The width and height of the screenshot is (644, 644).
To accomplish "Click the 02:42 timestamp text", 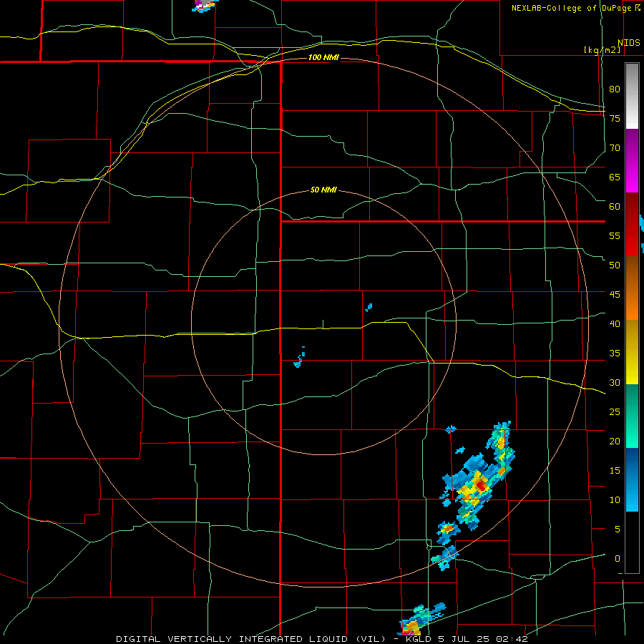I will pyautogui.click(x=511, y=639).
